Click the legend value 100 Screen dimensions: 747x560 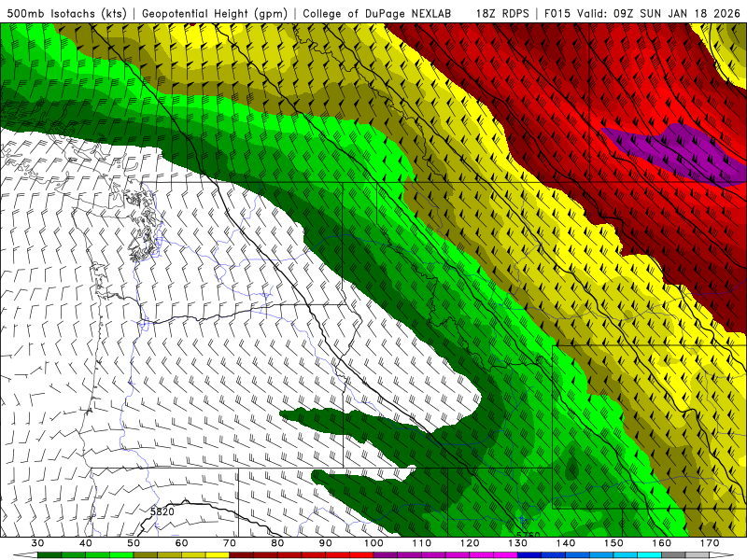tap(373, 543)
